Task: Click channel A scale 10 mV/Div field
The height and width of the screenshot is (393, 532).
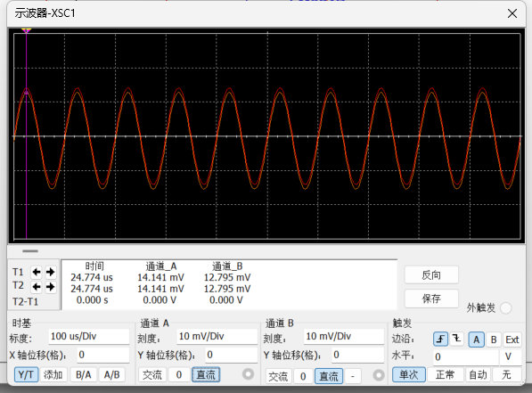Action: 217,336
